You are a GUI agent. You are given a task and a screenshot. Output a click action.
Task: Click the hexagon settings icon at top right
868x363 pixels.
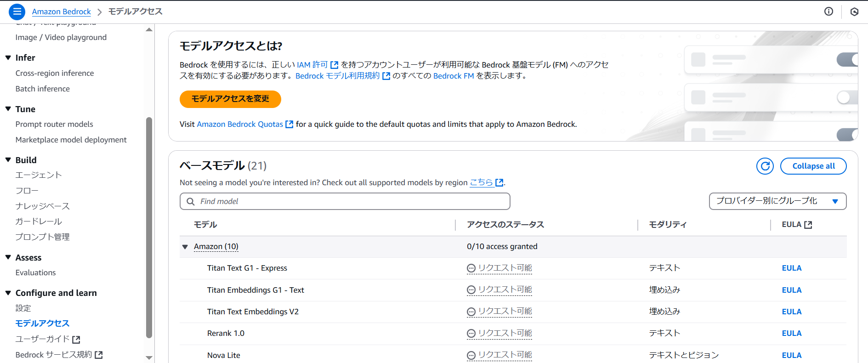point(854,11)
